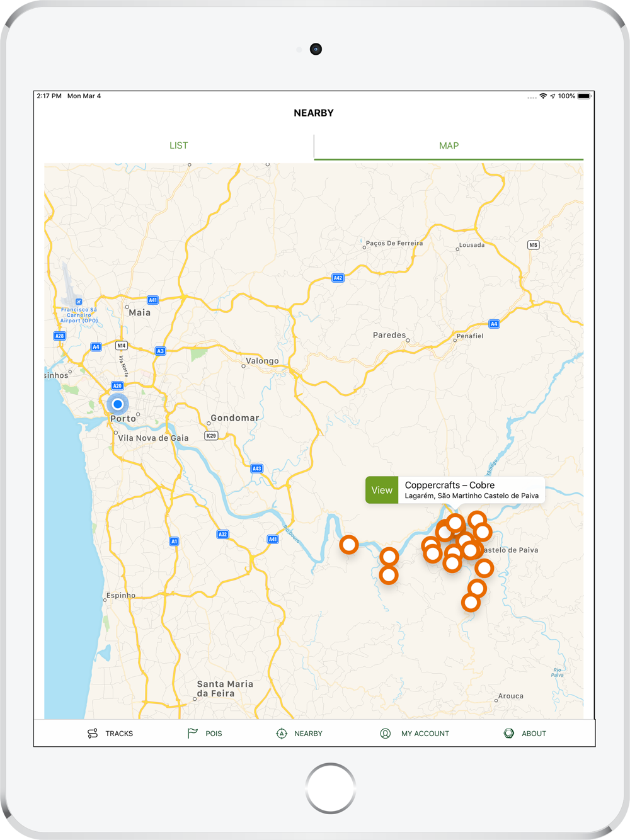
Task: Tap the N14 road shield
Action: click(x=122, y=345)
